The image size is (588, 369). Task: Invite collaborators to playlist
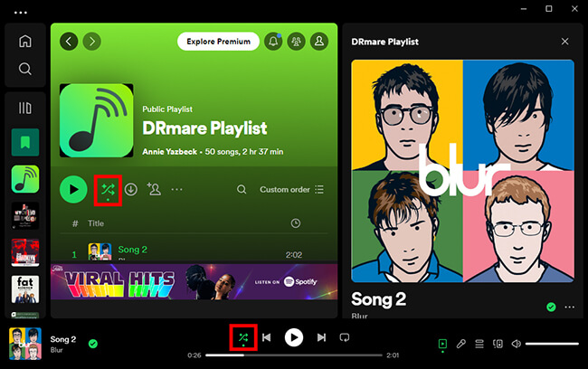tap(154, 189)
